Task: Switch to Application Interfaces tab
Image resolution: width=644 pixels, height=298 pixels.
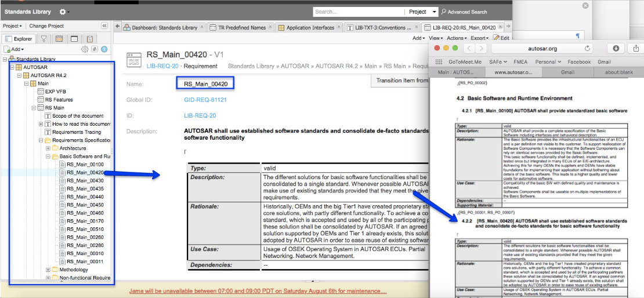Action: click(309, 28)
